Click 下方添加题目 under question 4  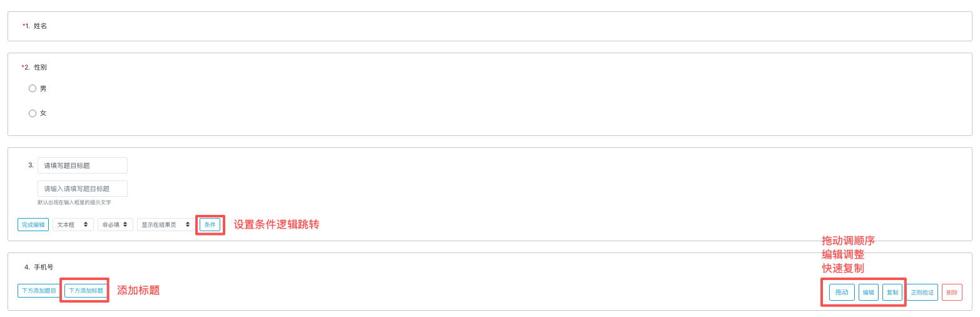tap(39, 291)
